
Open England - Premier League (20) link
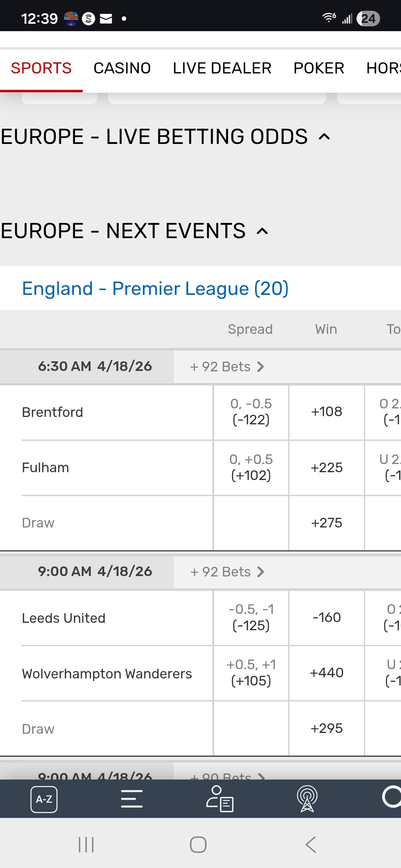(155, 289)
